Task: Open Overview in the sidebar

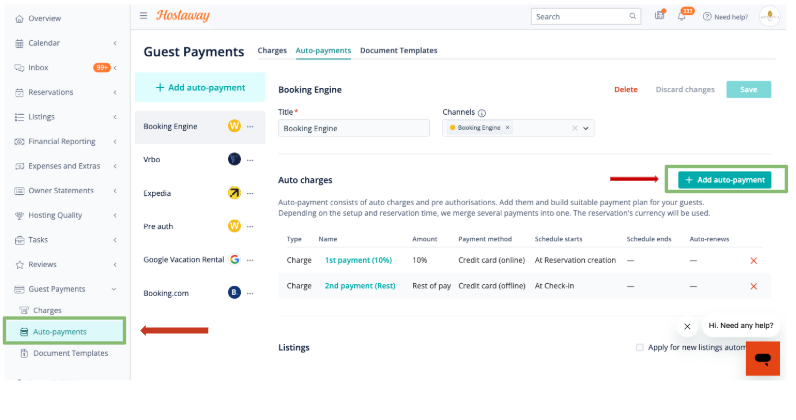Action: (44, 18)
